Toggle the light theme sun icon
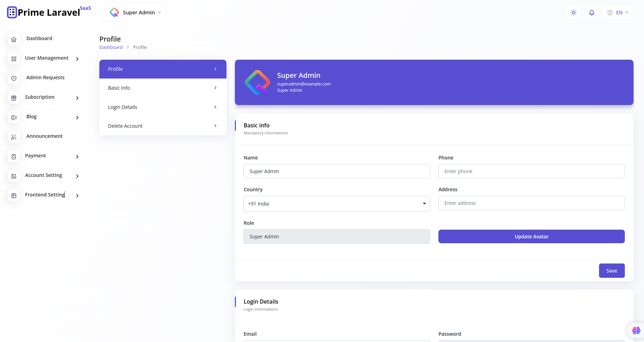 pos(573,12)
